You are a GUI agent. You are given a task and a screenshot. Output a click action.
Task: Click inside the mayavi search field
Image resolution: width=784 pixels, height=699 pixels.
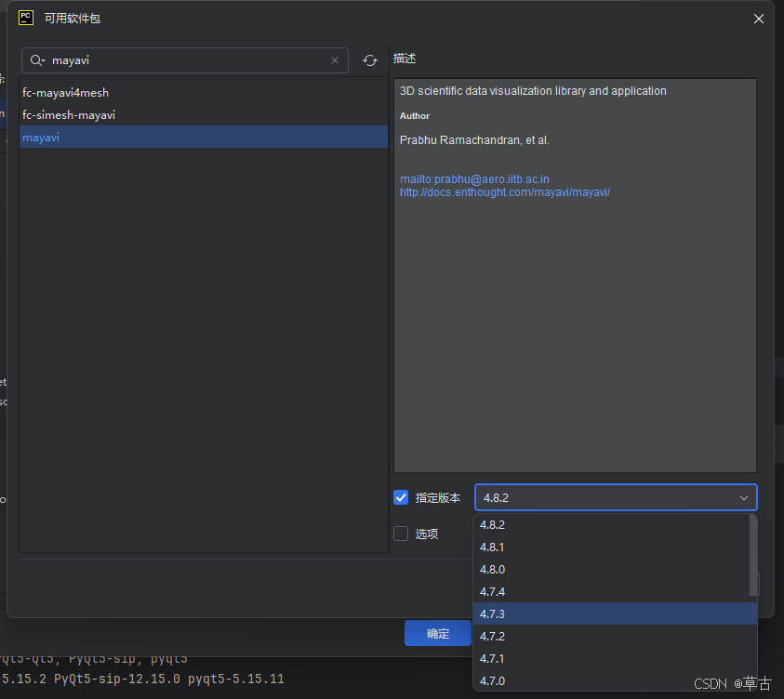pyautogui.click(x=186, y=59)
